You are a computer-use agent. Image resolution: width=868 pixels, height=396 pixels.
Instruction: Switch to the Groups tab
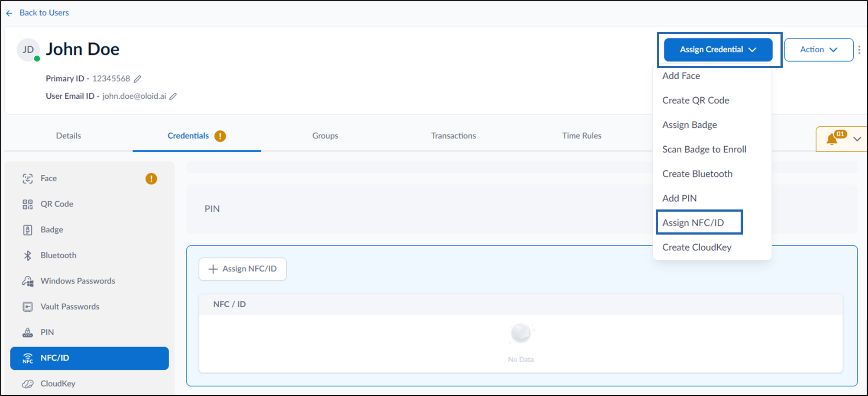[325, 136]
